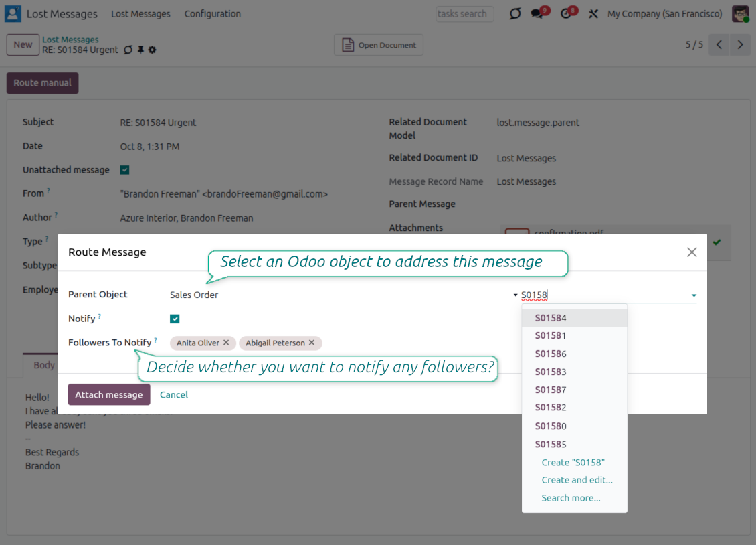Toggle the Notify checkbox

point(175,319)
